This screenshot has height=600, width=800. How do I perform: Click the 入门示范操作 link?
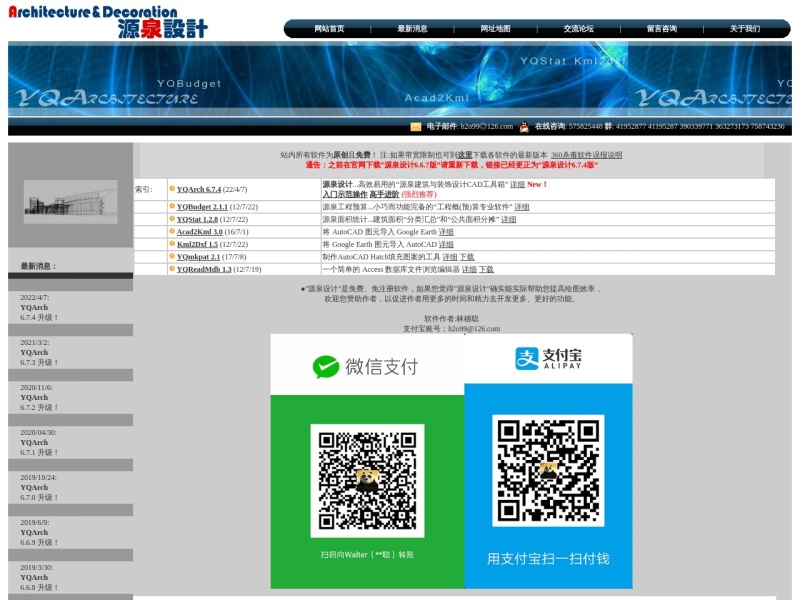click(x=345, y=194)
